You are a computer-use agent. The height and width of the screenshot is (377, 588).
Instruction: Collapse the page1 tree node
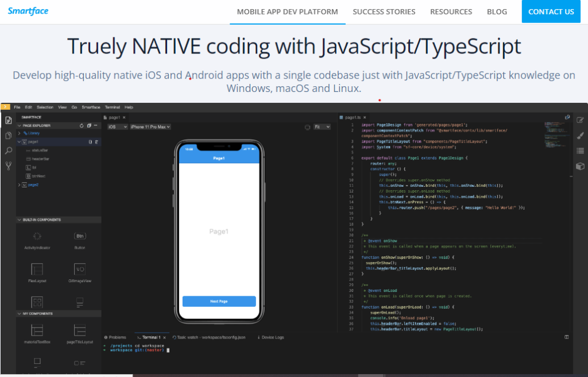tap(19, 142)
